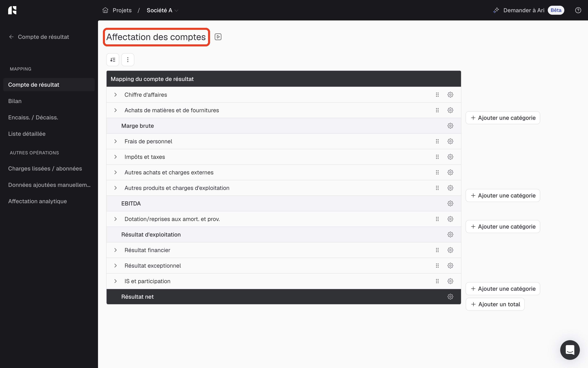This screenshot has height=368, width=588.
Task: Click drag handle of Frais de personnel row
Action: [437, 141]
